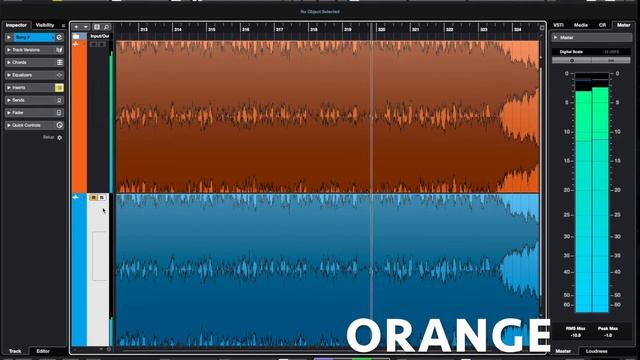The image size is (640, 360).
Task: Expand the Sends inspector section
Action: pos(9,100)
